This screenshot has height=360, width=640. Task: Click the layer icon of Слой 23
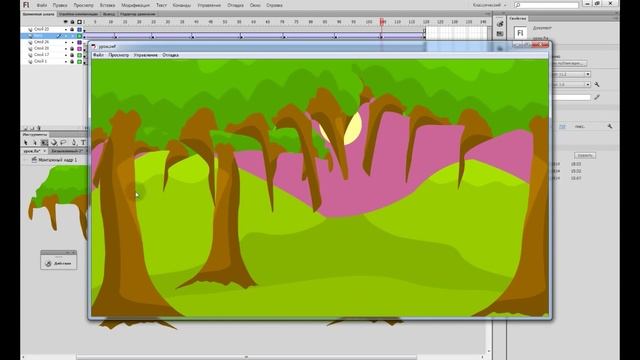[30, 29]
